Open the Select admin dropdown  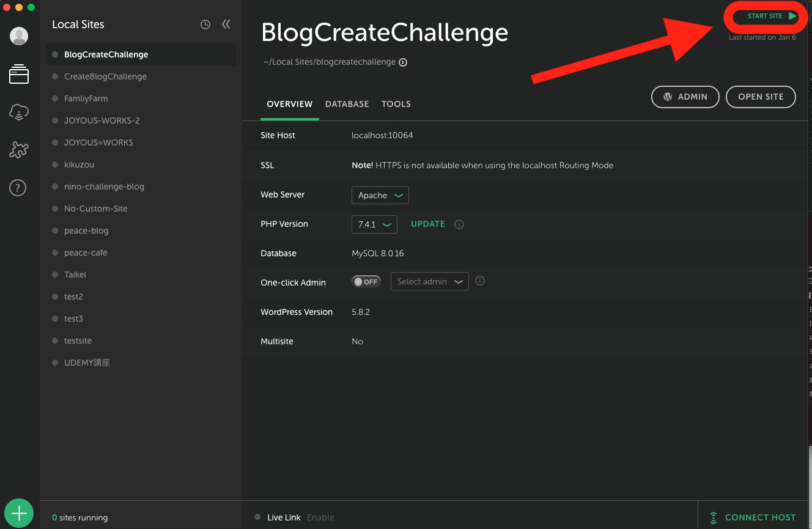pyautogui.click(x=430, y=281)
